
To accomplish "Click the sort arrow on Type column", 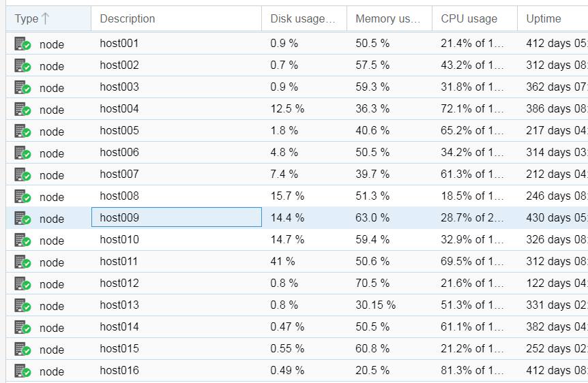I will (45, 19).
